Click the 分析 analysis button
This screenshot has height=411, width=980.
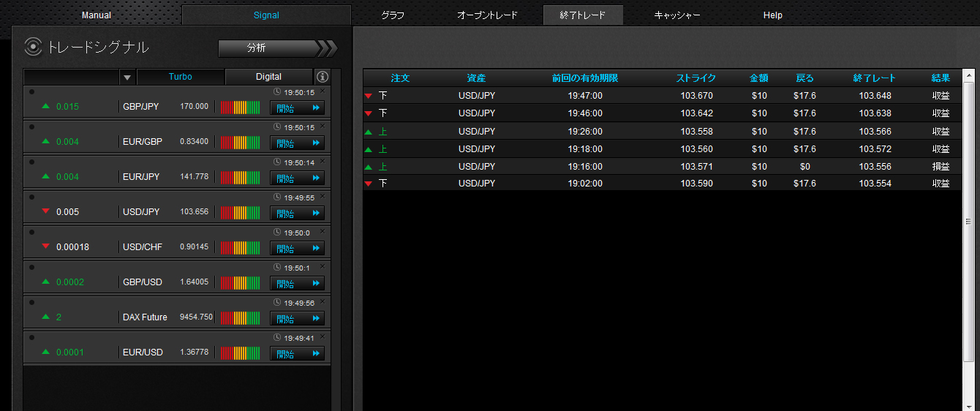coord(278,48)
